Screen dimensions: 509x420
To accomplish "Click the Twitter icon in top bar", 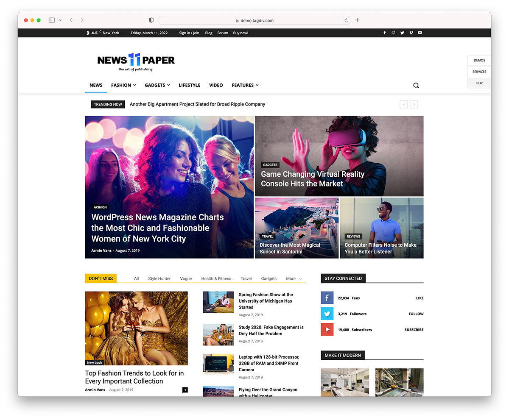I will point(402,33).
